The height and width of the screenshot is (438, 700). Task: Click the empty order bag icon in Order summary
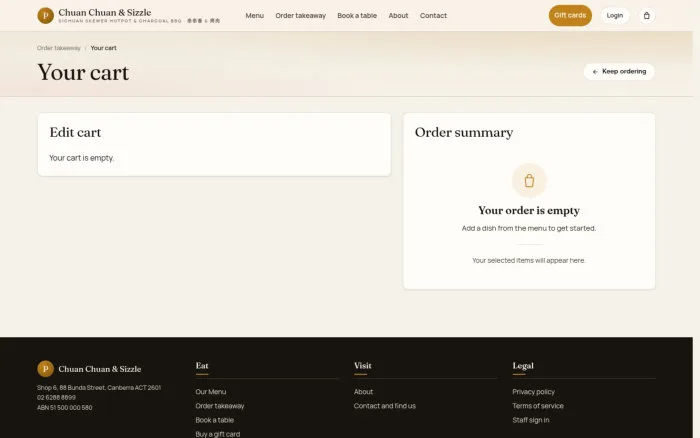point(529,180)
